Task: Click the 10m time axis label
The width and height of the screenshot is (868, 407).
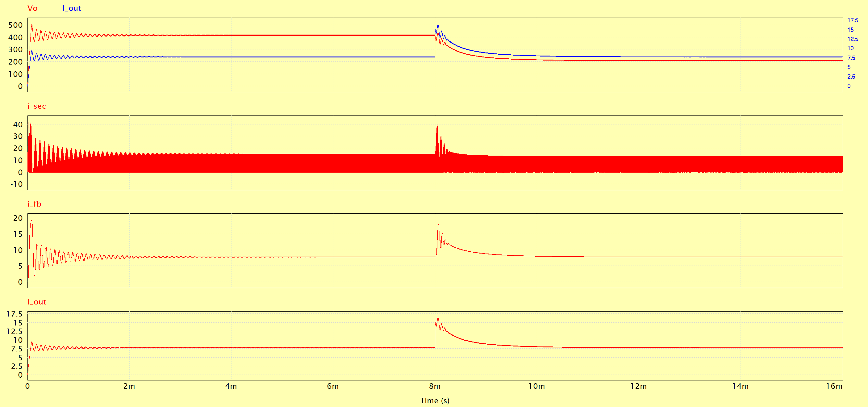Action: 536,386
